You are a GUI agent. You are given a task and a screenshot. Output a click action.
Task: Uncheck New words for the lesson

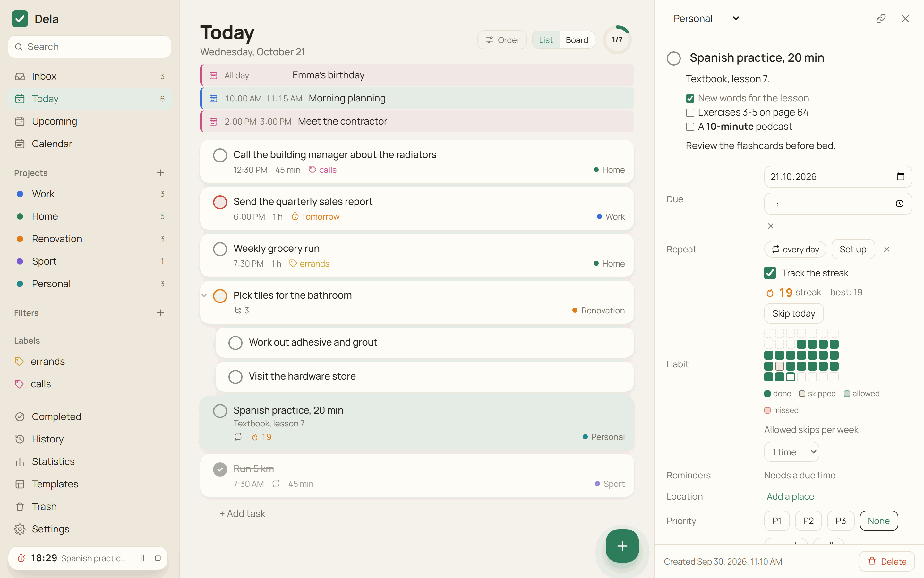coord(689,99)
